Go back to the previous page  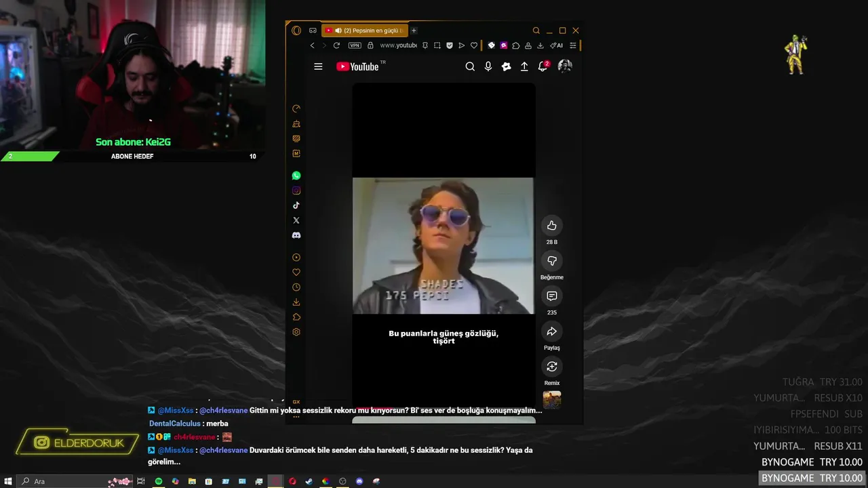pyautogui.click(x=312, y=45)
